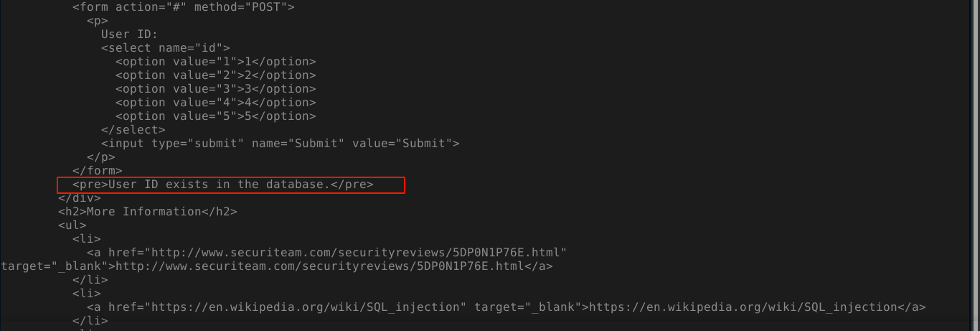Click the option value="4" line
Screen dimensions: 980x331
pos(216,103)
